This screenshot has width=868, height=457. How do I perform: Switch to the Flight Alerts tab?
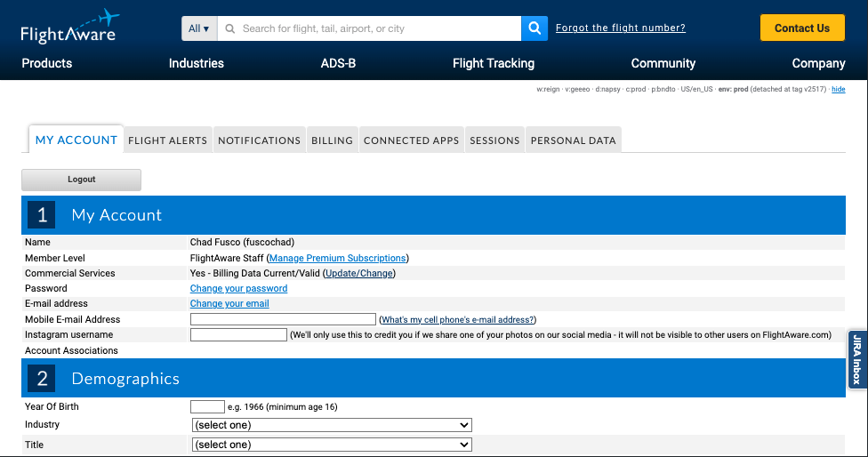(x=168, y=140)
